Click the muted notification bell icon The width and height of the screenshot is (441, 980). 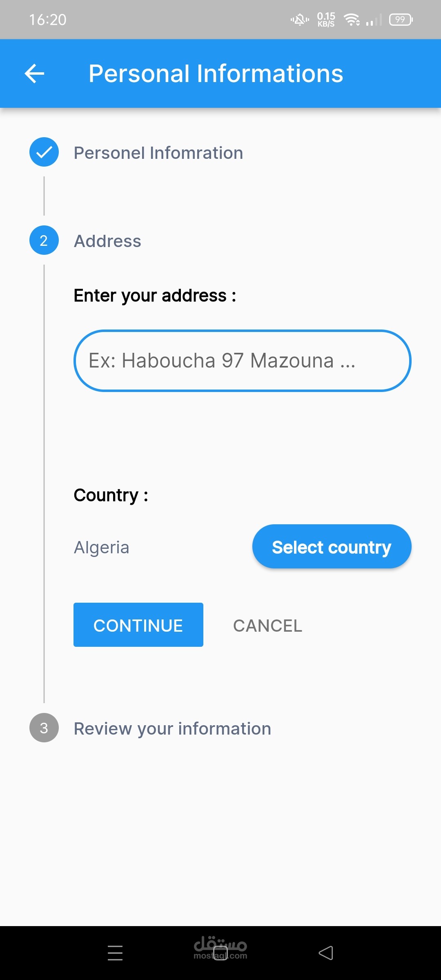300,20
